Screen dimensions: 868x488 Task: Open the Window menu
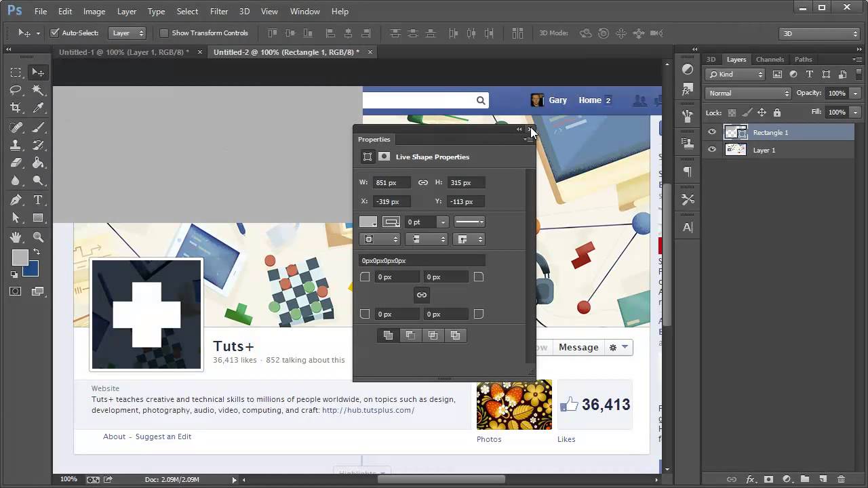coord(305,12)
